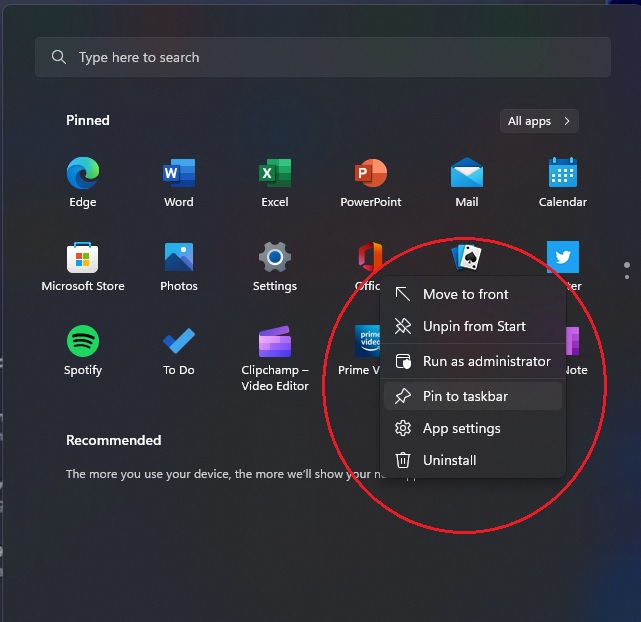Image resolution: width=641 pixels, height=622 pixels.
Task: Select Run as administrator
Action: click(473, 361)
